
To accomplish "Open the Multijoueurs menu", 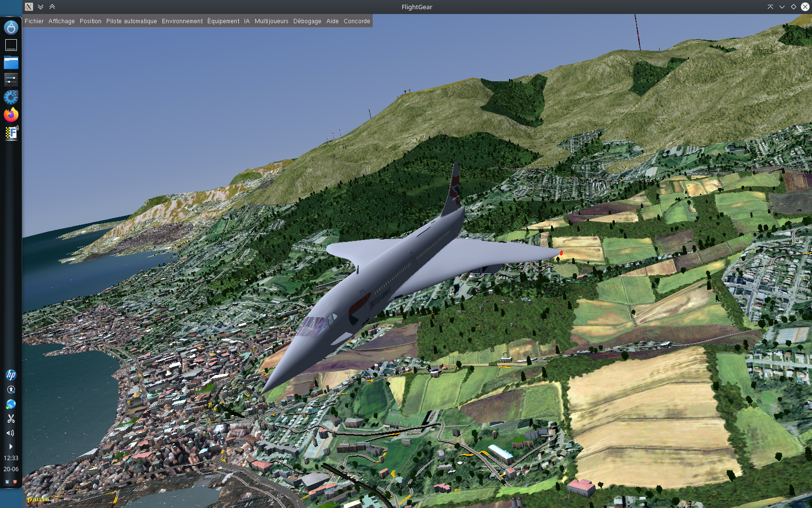I will point(272,21).
